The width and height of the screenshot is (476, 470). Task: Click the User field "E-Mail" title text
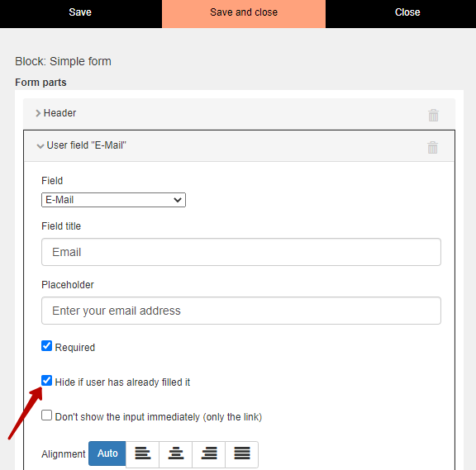[87, 145]
